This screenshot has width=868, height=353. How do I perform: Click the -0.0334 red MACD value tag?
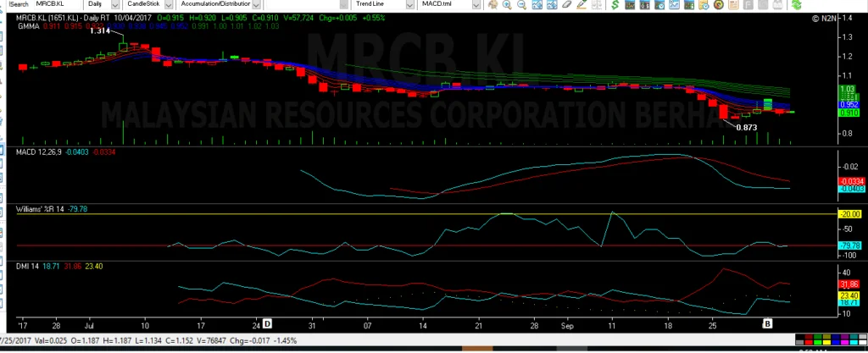[x=852, y=181]
